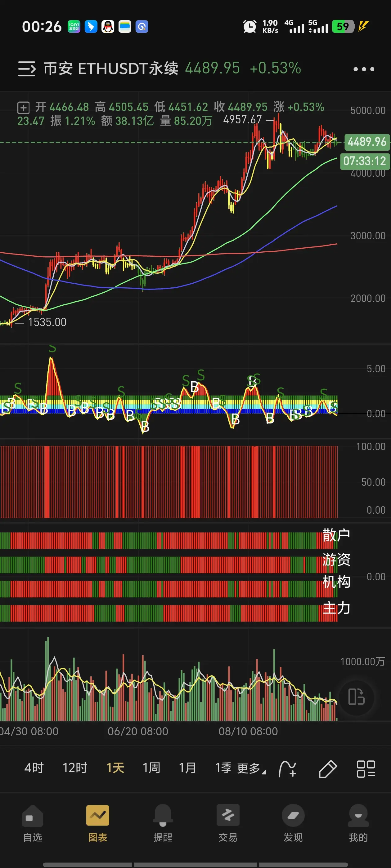Screen dimensions: 391x868
Task: Tap the 3000.00 price axis label
Action: click(368, 236)
